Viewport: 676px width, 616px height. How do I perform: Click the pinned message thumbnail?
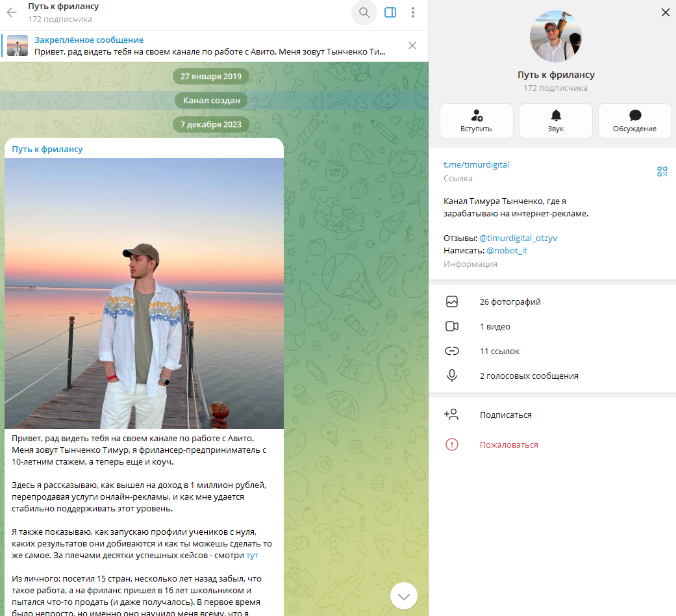(x=18, y=45)
